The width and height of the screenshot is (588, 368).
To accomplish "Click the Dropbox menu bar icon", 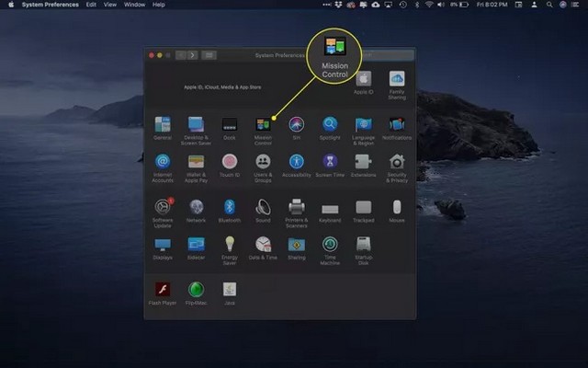I will tap(338, 5).
